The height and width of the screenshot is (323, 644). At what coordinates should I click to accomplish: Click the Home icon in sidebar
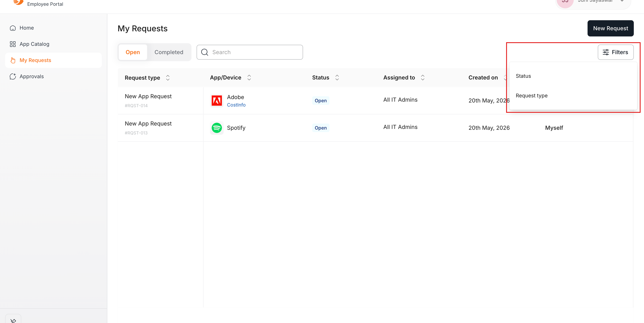coord(13,28)
